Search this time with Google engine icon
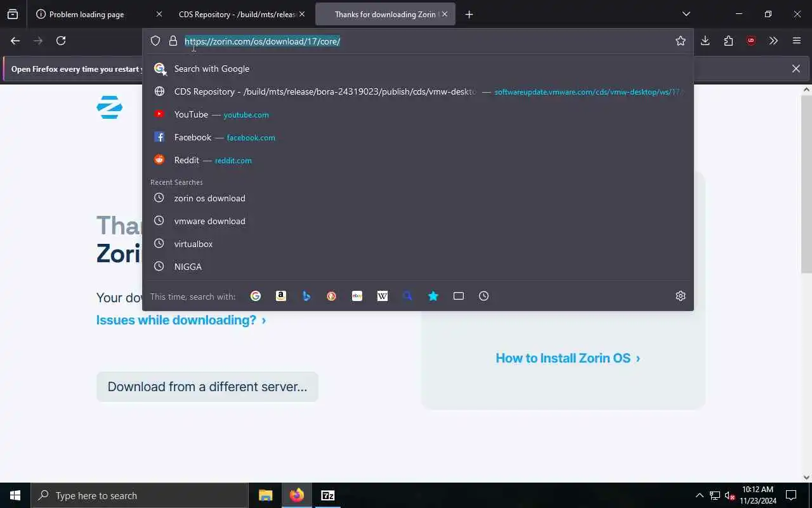The height and width of the screenshot is (508, 812). coord(256,296)
